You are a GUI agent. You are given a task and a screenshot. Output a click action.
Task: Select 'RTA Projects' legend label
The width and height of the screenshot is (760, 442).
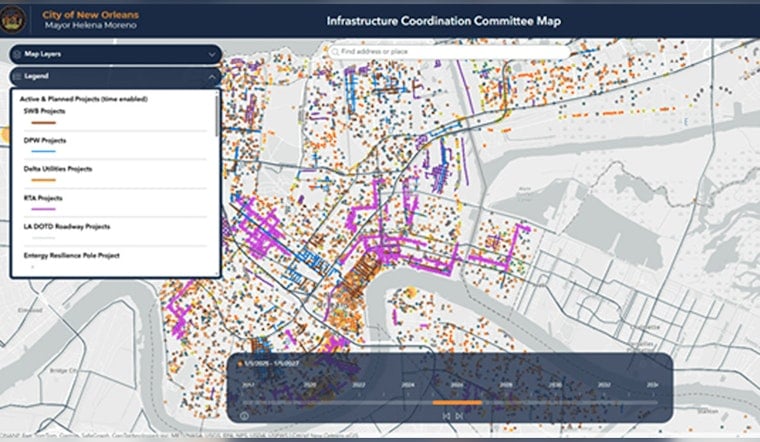[43, 198]
